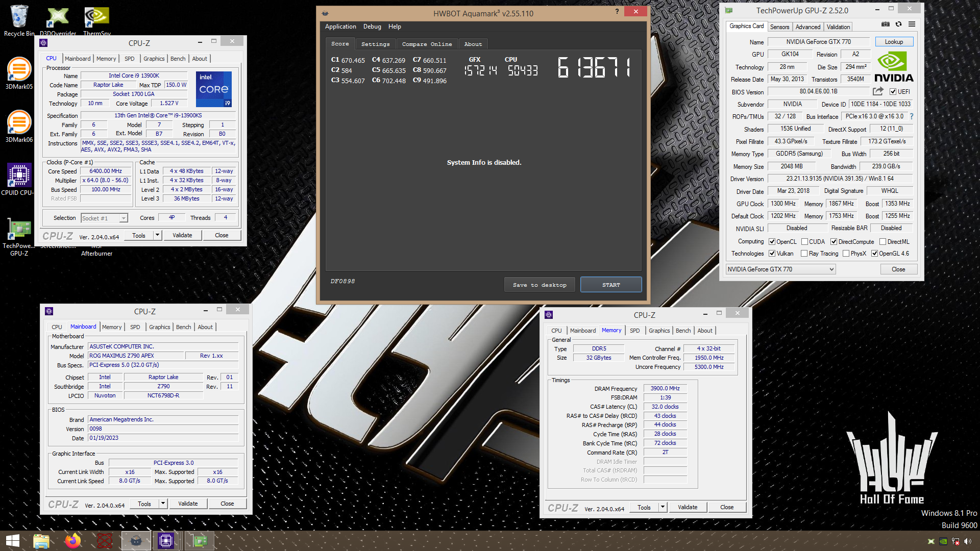Viewport: 980px width, 551px height.
Task: Click the Tools button in CPU-Z CPU window
Action: [139, 235]
